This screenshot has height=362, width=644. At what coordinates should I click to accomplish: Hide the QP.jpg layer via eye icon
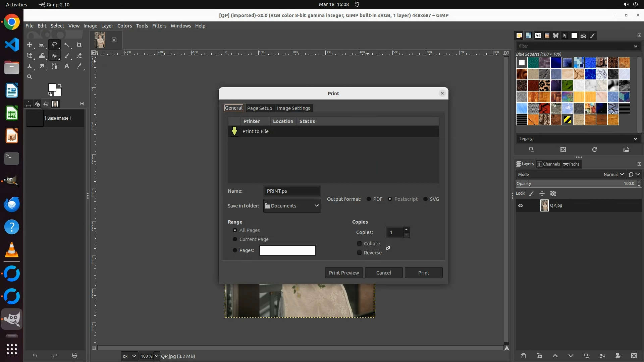pyautogui.click(x=521, y=205)
